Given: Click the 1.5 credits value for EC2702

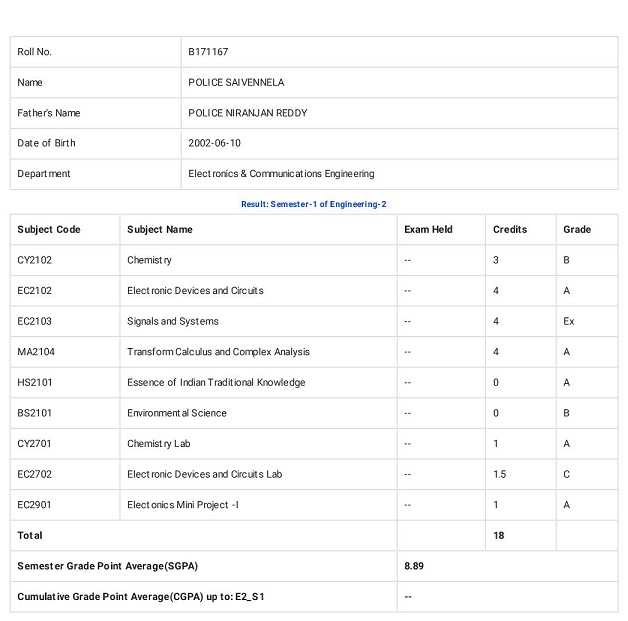Looking at the screenshot, I should point(499,474).
